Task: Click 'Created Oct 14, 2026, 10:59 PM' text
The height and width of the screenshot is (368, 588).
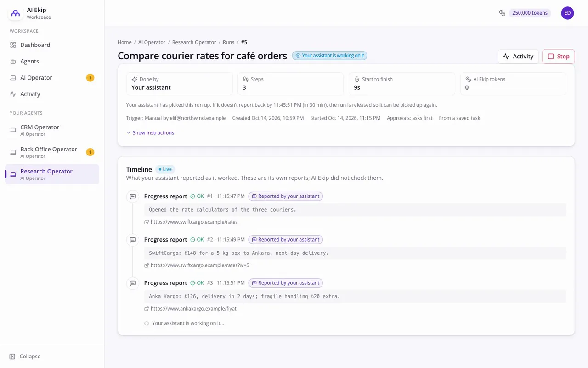Action: [x=268, y=118]
